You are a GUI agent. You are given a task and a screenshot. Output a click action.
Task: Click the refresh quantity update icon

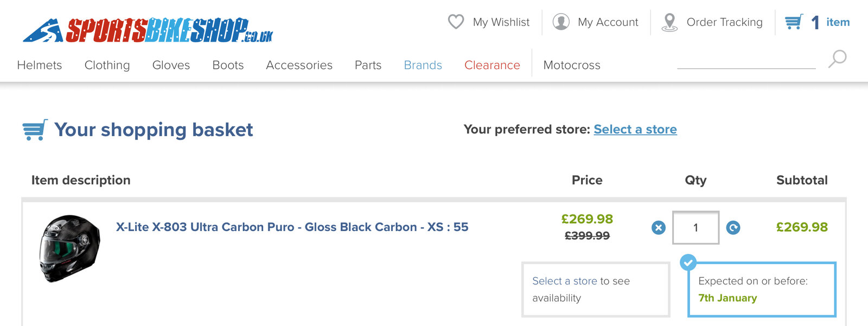pyautogui.click(x=733, y=228)
